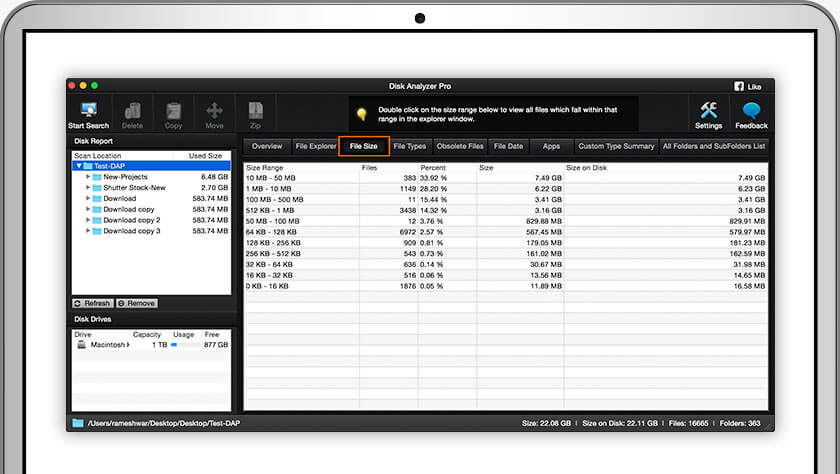This screenshot has width=840, height=474.
Task: Switch to the Overview tab
Action: pyautogui.click(x=267, y=146)
